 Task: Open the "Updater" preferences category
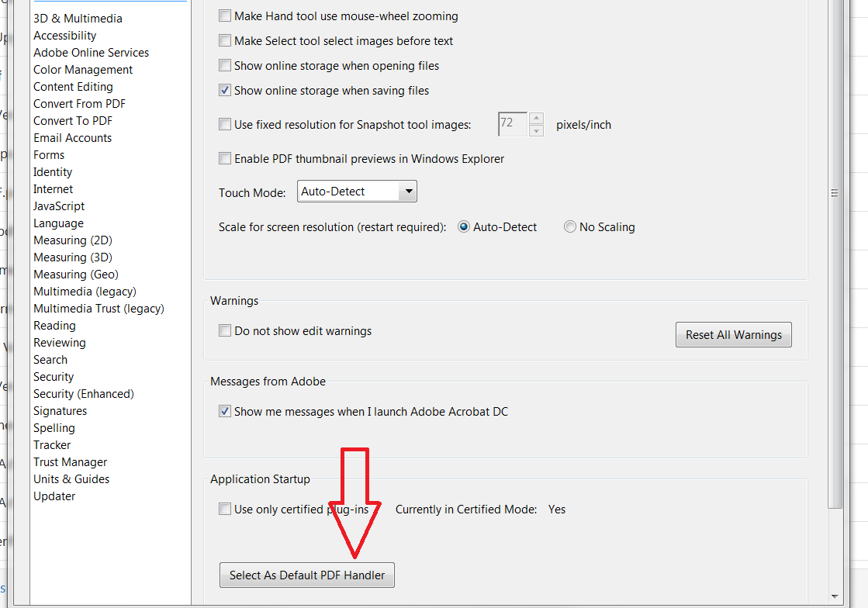(54, 496)
